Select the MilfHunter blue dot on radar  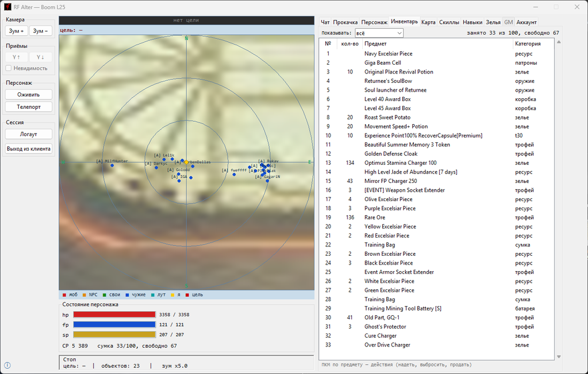click(x=112, y=165)
